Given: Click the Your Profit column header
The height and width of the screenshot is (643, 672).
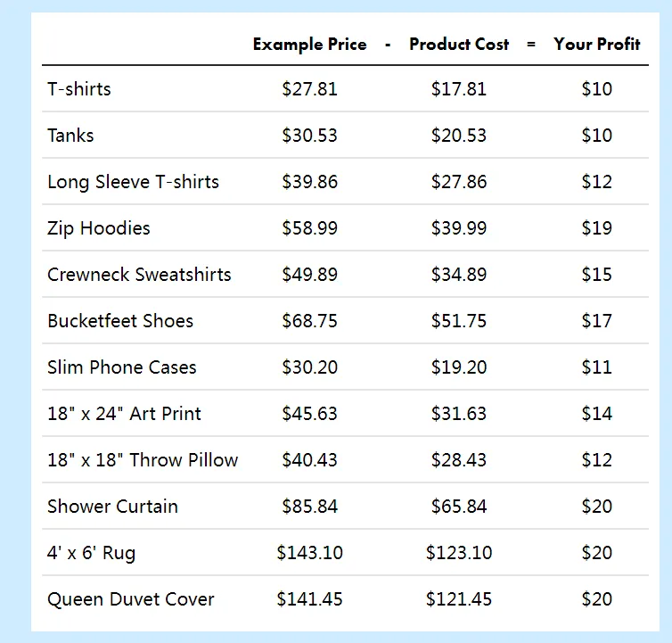Looking at the screenshot, I should coord(596,44).
